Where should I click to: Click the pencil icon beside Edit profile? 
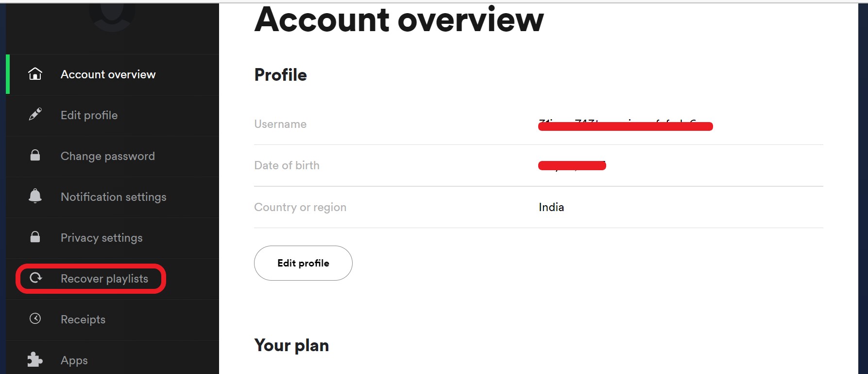click(x=35, y=114)
